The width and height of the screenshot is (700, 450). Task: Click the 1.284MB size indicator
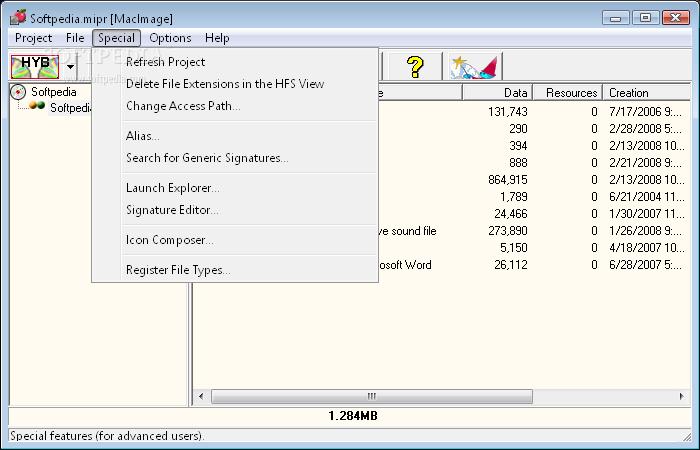353,416
